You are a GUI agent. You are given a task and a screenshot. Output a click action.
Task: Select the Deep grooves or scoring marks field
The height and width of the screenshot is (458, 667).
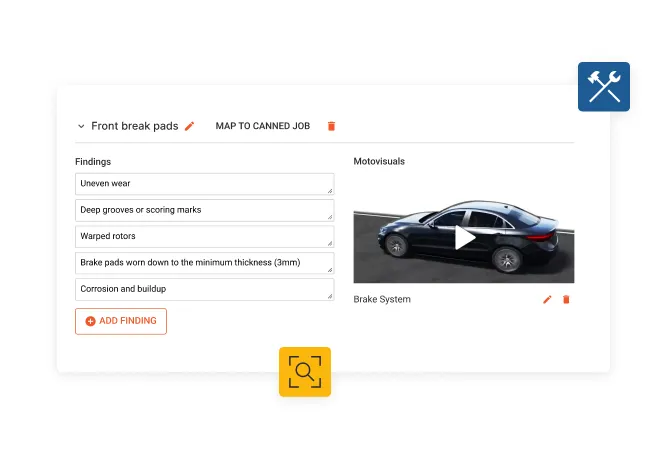[x=205, y=210]
